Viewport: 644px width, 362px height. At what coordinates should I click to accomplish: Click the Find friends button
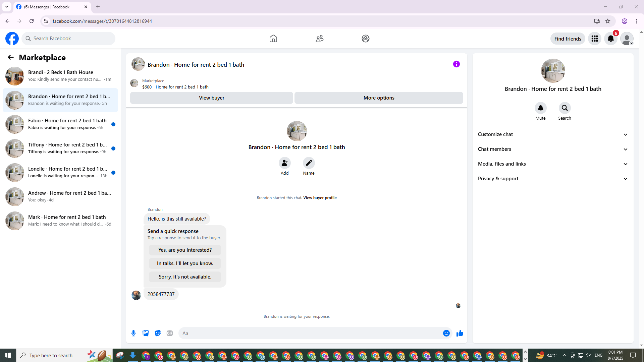tap(568, 39)
